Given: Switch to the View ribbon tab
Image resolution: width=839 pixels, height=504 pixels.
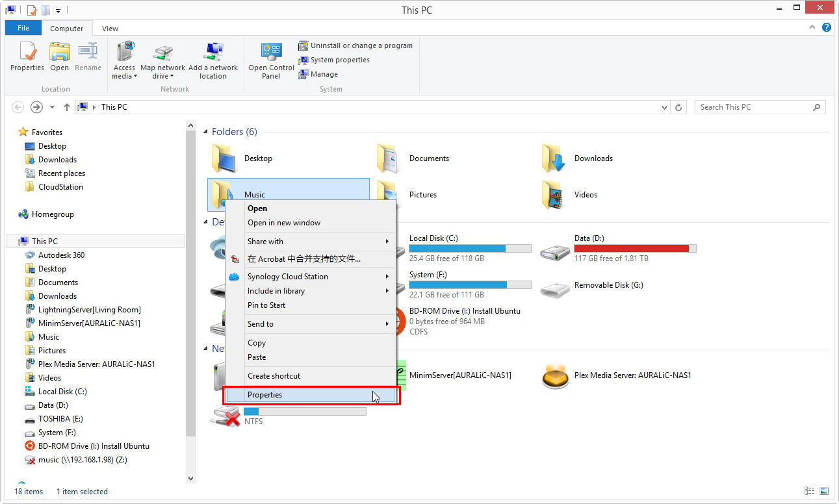Looking at the screenshot, I should [x=110, y=29].
